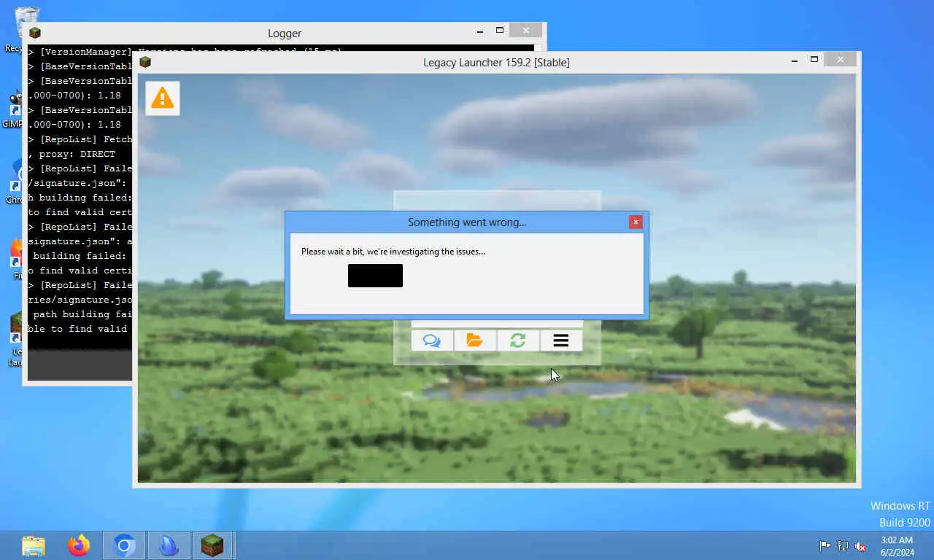Open the game folder button
This screenshot has width=934, height=560.
475,341
